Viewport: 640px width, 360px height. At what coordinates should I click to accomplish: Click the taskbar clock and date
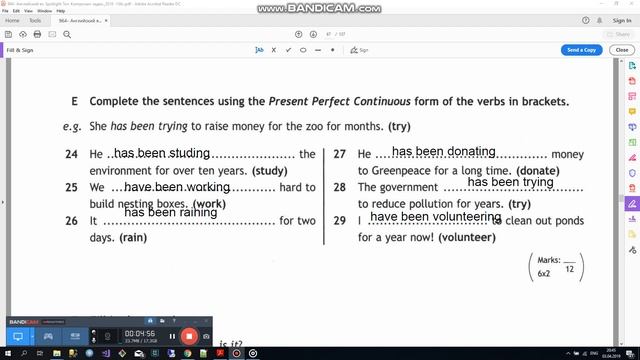click(x=611, y=353)
